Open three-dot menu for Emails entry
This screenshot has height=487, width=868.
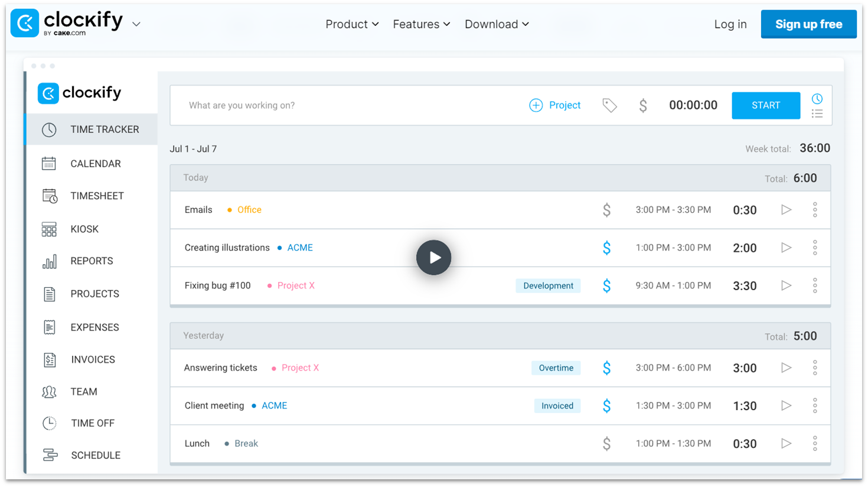pyautogui.click(x=815, y=210)
